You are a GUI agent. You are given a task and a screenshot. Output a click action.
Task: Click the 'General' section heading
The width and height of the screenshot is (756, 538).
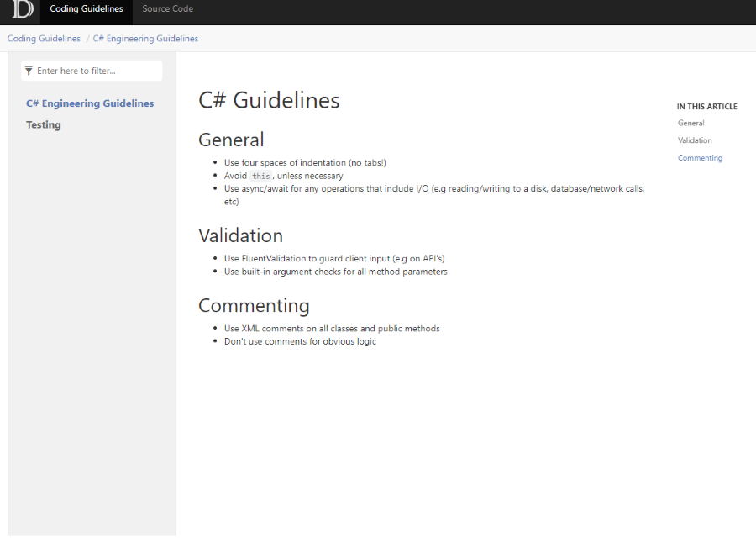tap(231, 140)
